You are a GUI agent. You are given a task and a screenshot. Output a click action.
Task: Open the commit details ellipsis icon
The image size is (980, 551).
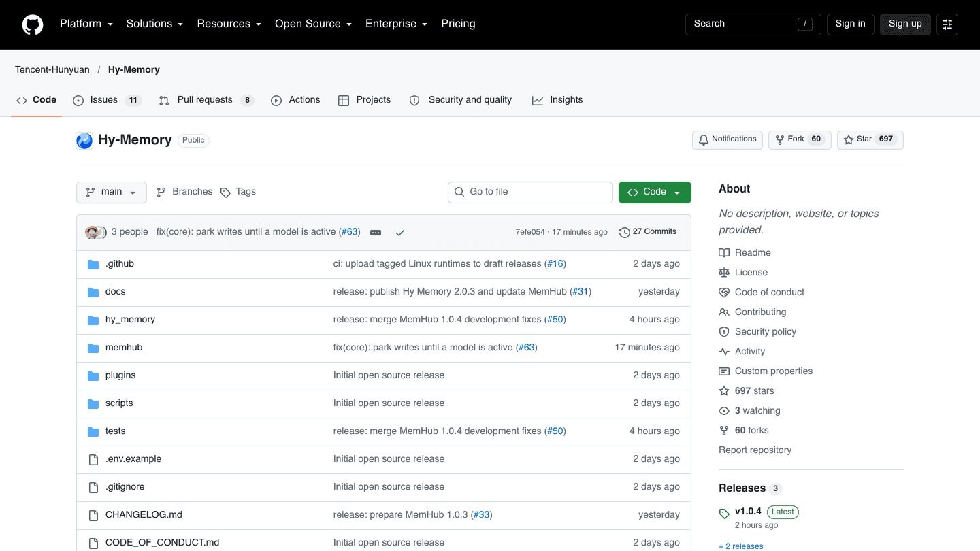pos(376,233)
